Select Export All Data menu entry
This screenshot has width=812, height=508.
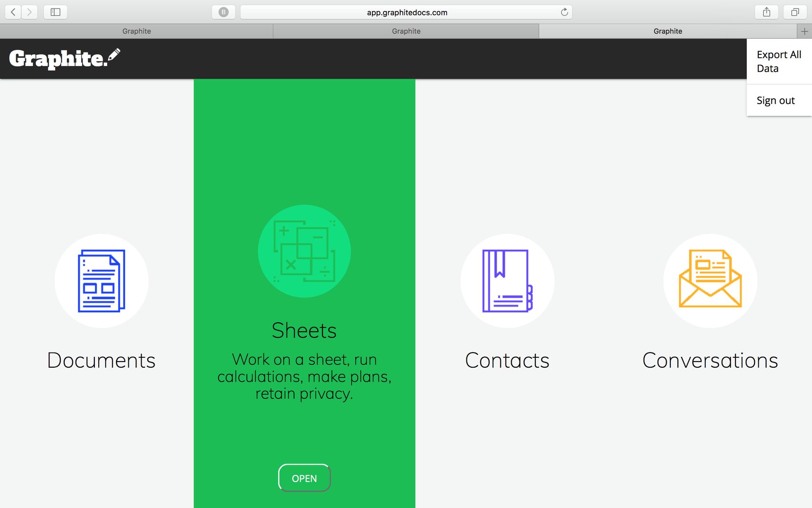click(x=779, y=61)
